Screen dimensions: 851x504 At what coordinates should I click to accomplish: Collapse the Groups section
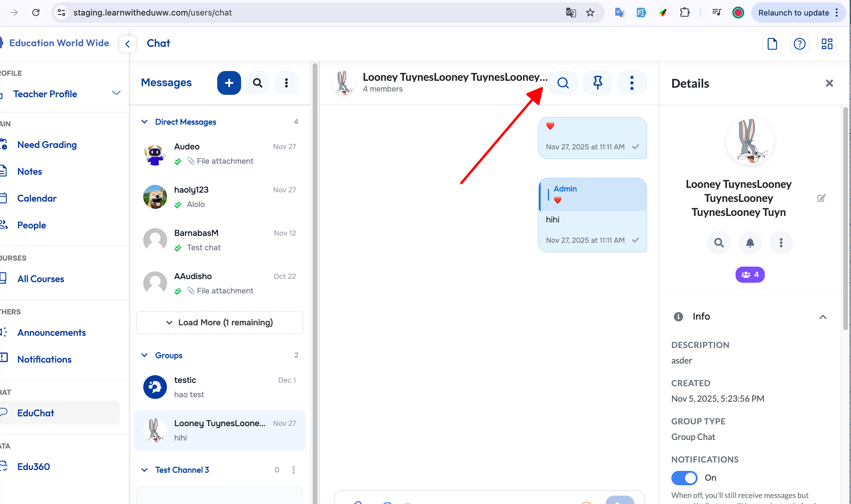click(144, 355)
